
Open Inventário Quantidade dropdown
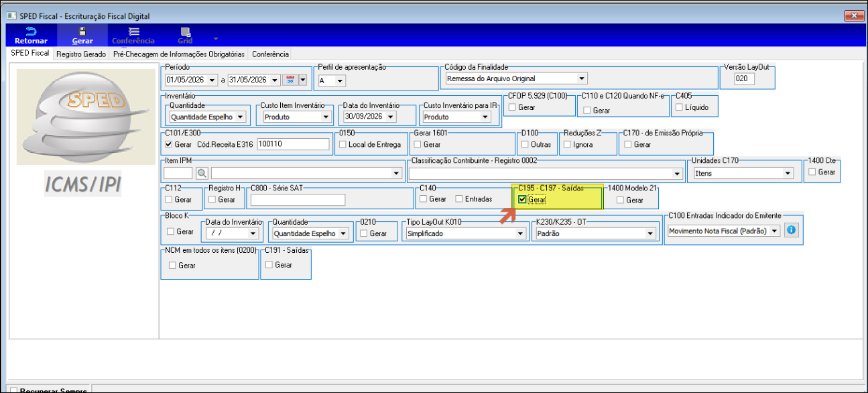pyautogui.click(x=241, y=117)
